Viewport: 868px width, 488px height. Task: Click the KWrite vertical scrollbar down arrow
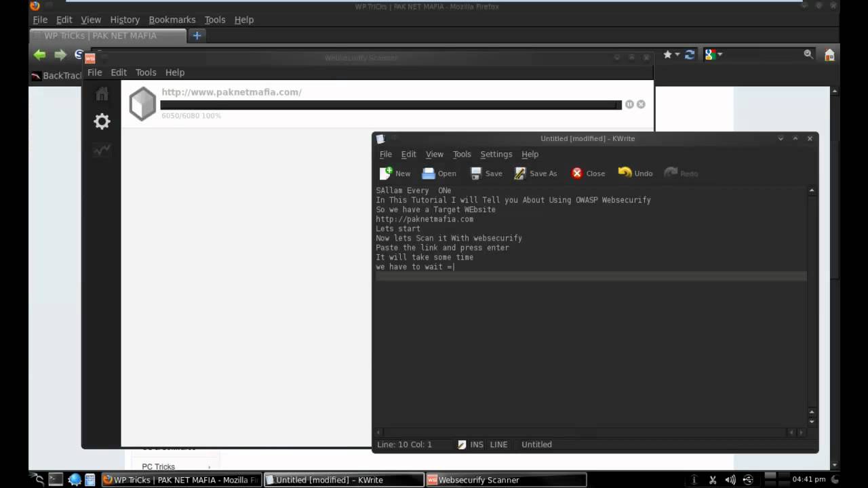click(x=811, y=422)
